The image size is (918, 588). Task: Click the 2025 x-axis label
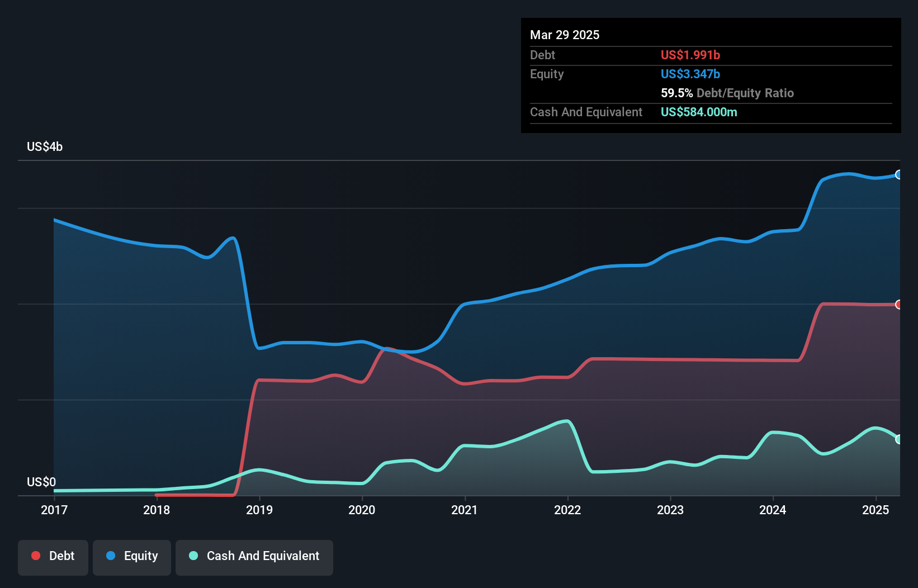click(x=876, y=510)
